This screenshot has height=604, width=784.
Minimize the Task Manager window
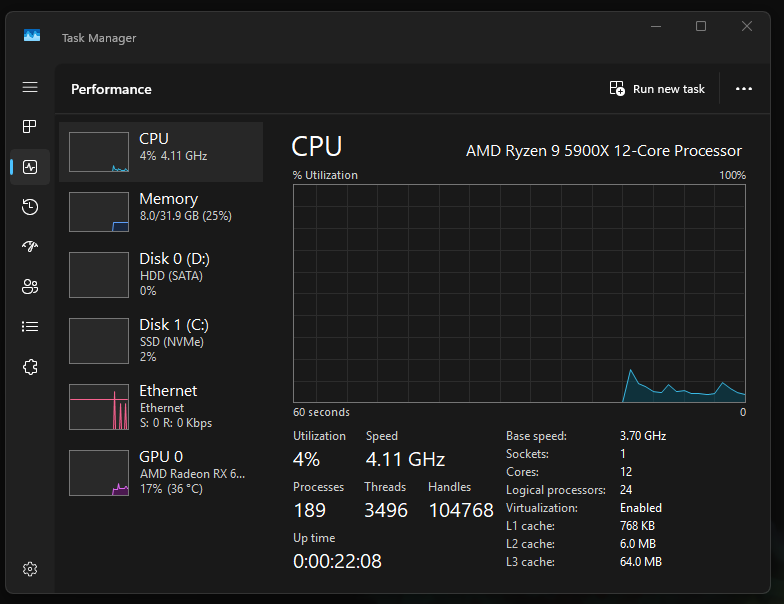click(656, 26)
